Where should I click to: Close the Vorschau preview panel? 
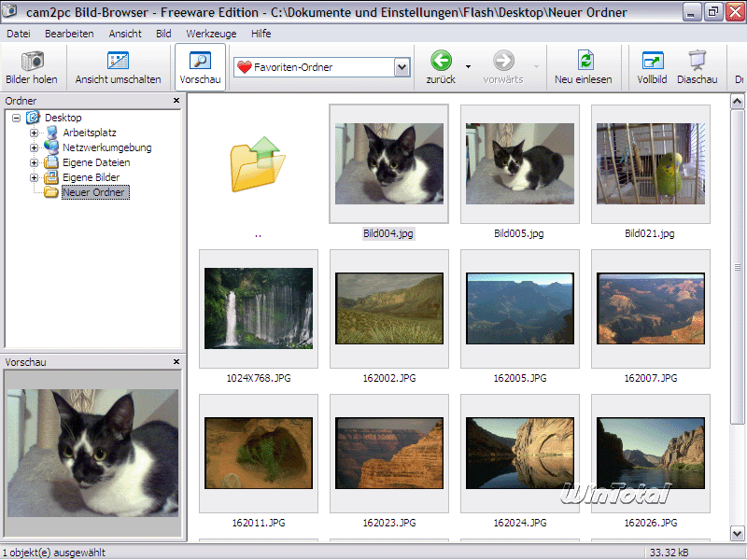coord(176,361)
